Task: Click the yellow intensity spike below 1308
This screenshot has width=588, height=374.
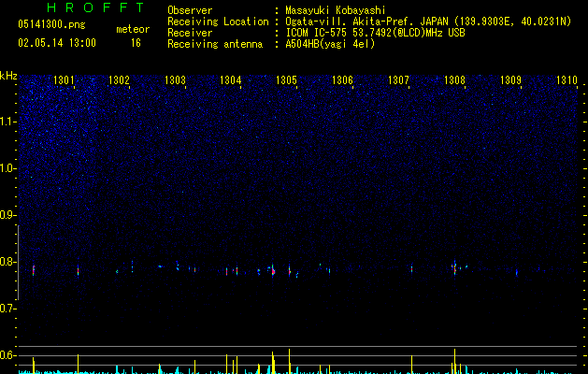Action: [455, 361]
